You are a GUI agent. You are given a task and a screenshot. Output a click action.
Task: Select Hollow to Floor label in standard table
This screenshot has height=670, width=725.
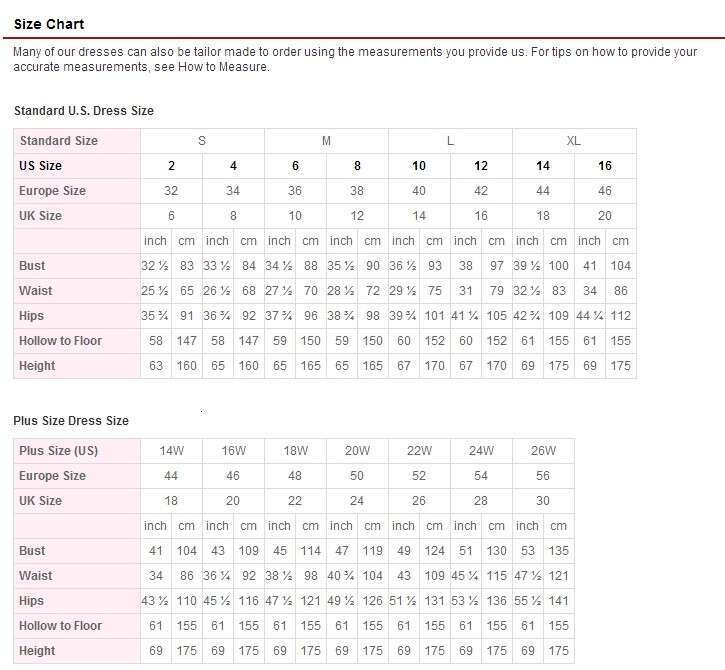tap(60, 341)
